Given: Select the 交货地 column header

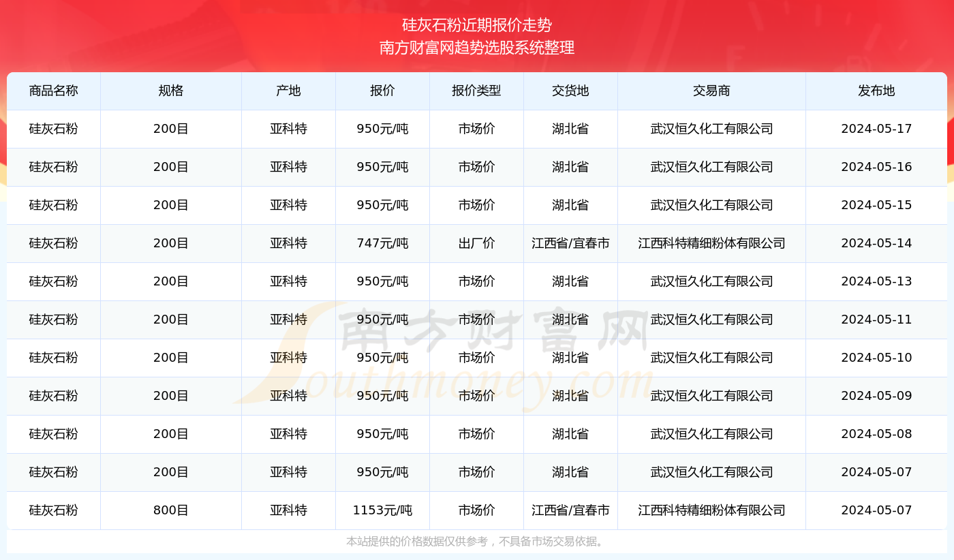Looking at the screenshot, I should click(570, 91).
